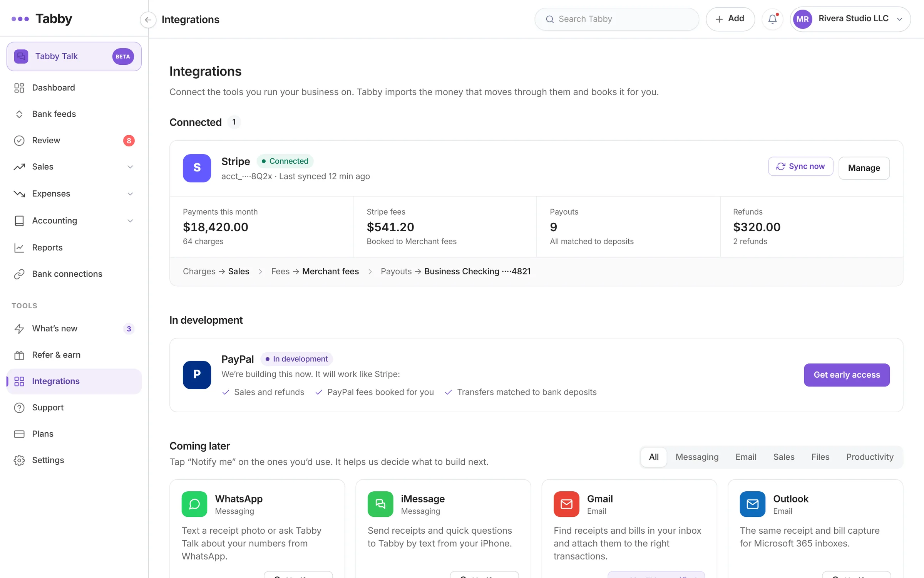Click the iMessage app icon
The image size is (924, 578).
[380, 504]
